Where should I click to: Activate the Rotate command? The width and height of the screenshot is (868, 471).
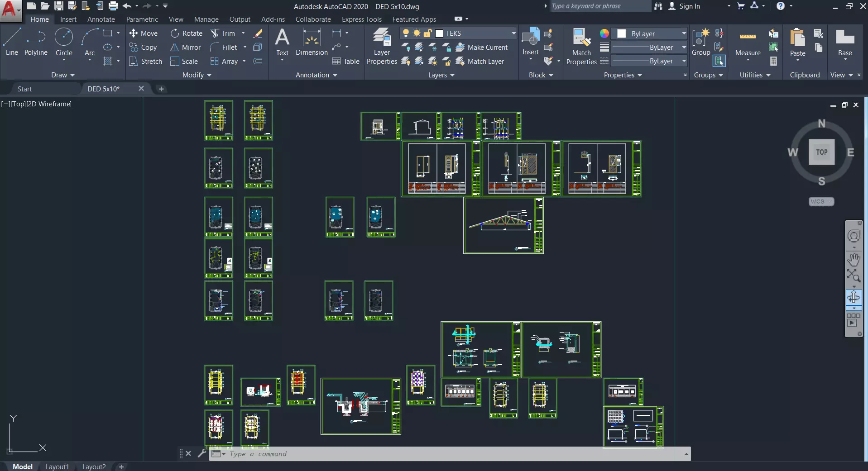point(186,33)
